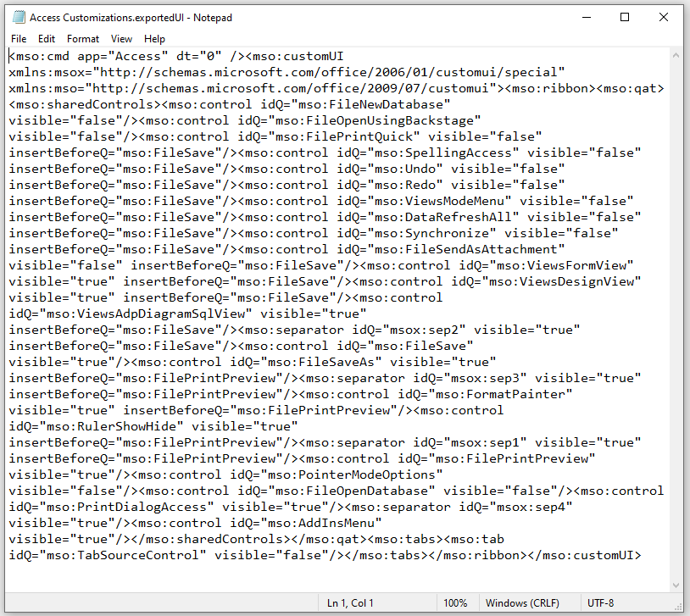Click the "Windows (CRLF)" line ending indicator
The height and width of the screenshot is (616, 690).
[522, 602]
